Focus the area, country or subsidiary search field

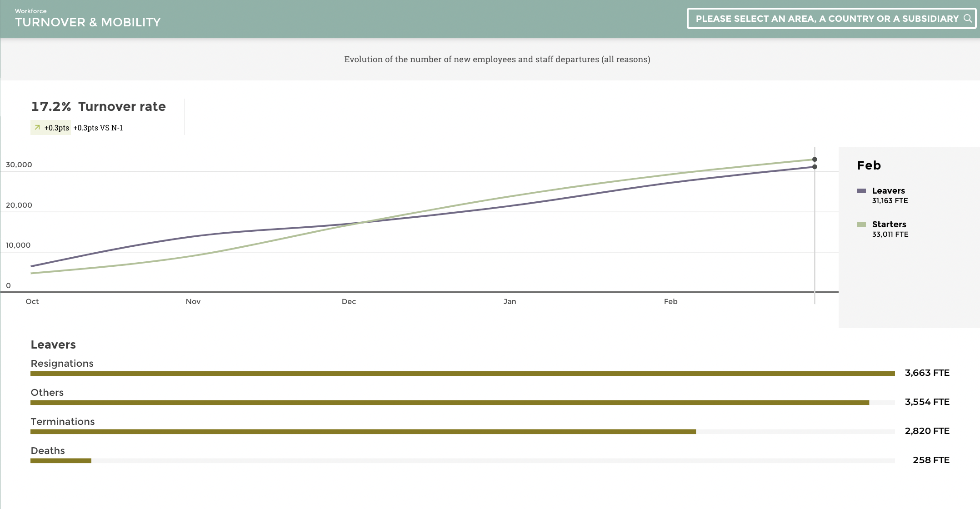coord(826,19)
